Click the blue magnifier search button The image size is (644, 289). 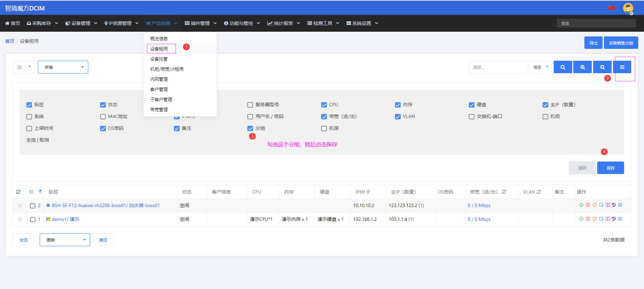pos(563,67)
